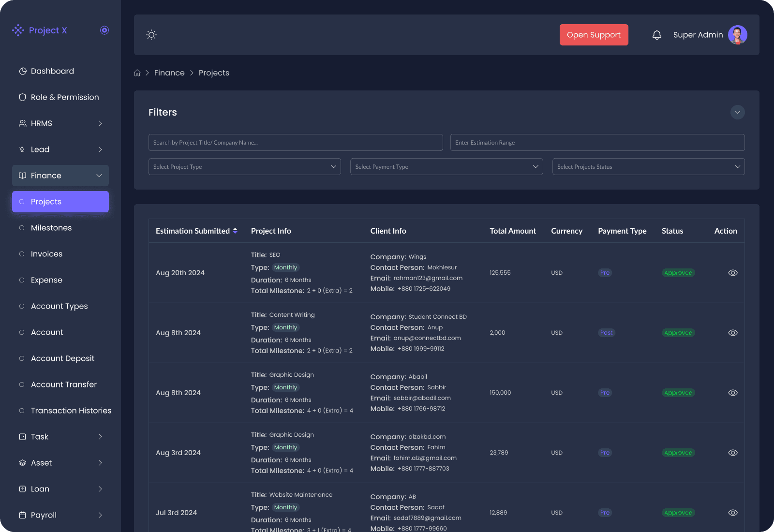Collapse the Filters panel chevron
774x532 pixels.
pos(737,112)
